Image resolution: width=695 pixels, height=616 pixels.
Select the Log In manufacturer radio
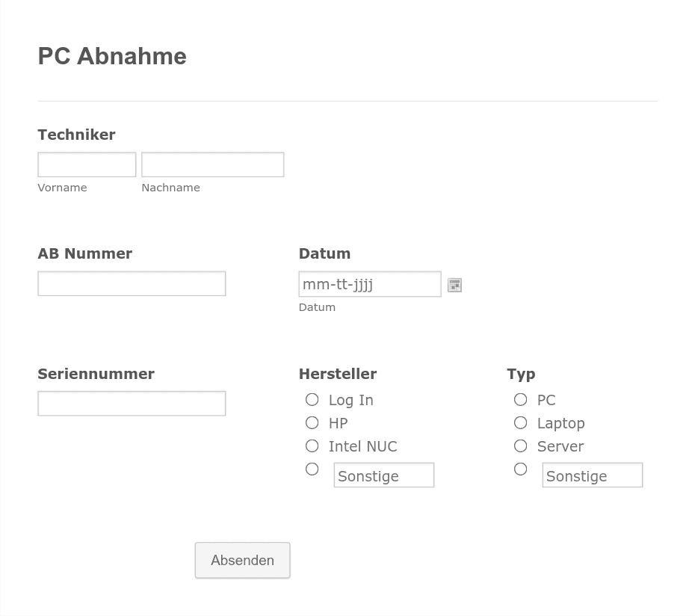pos(312,400)
